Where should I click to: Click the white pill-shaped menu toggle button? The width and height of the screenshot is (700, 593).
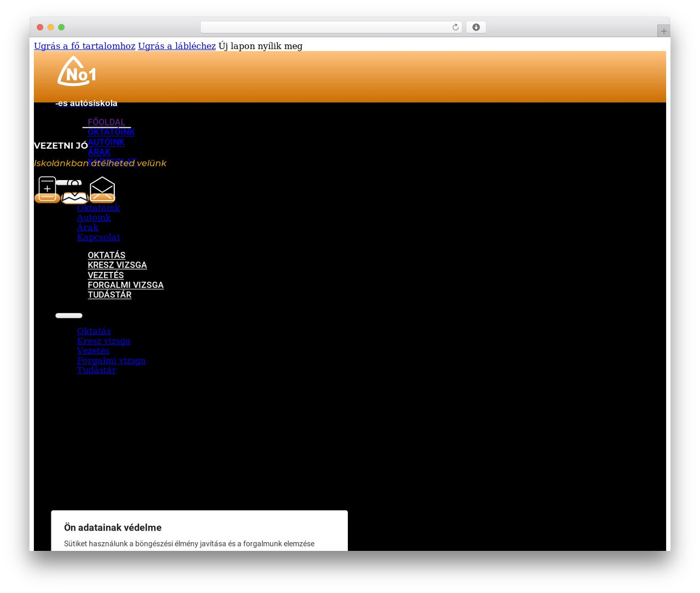pos(69,316)
